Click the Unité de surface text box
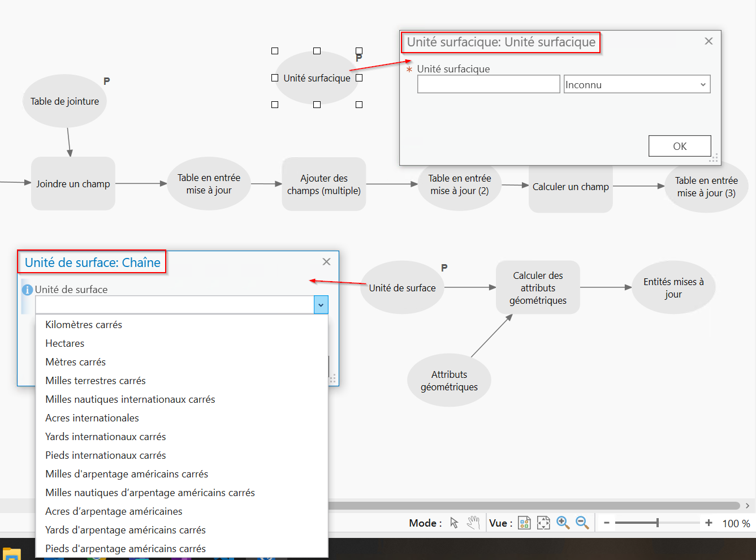Viewport: 756px width, 560px height. tap(175, 305)
